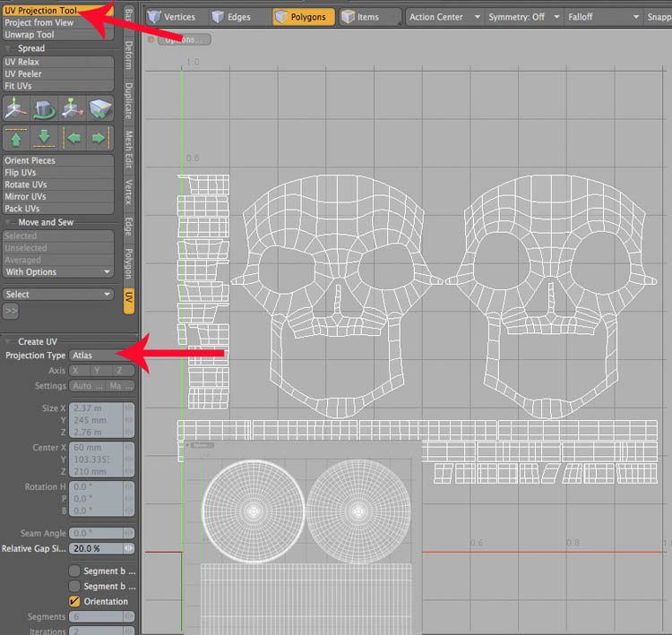Click the Mirror UVs button

(58, 196)
